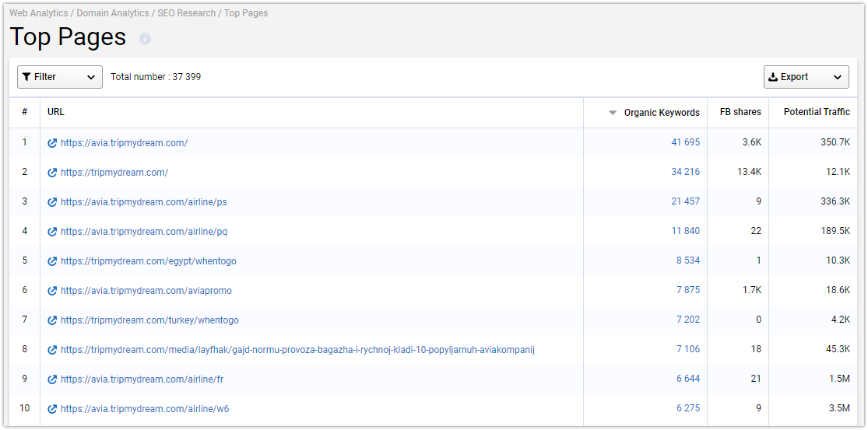Click external link icon for airline/fr row

pos(53,379)
